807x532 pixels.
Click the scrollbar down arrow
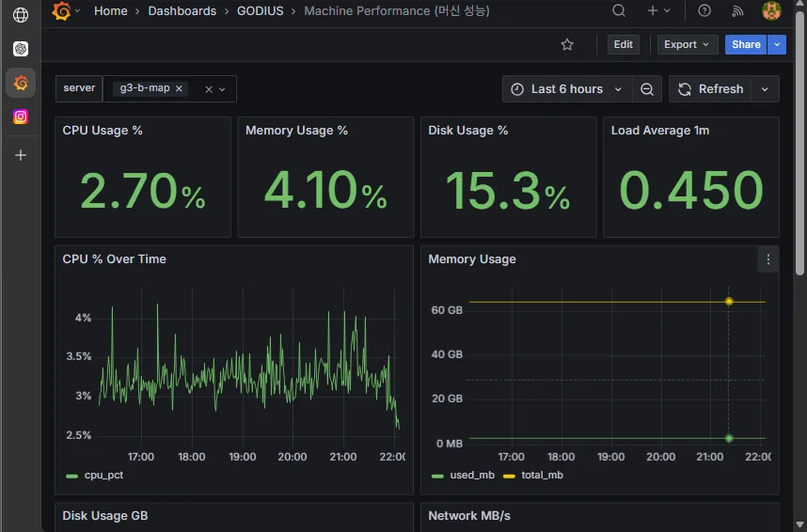pyautogui.click(x=799, y=524)
